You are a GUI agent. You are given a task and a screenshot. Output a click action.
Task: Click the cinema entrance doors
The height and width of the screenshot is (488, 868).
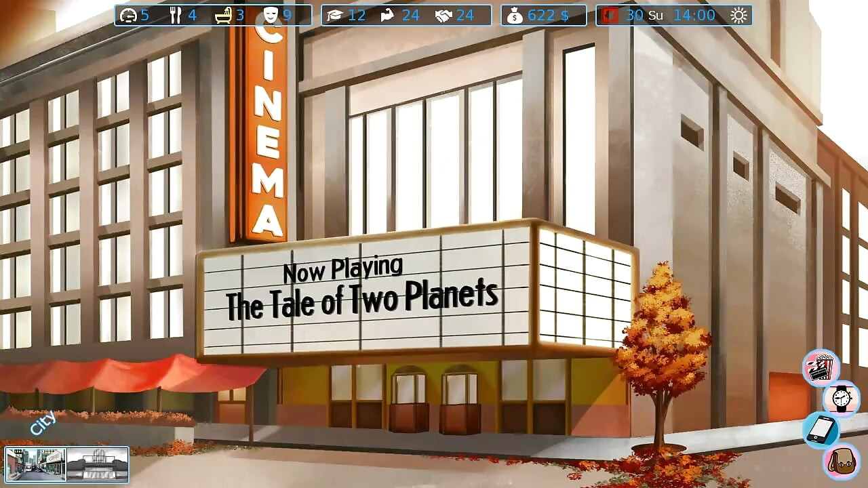[x=435, y=400]
